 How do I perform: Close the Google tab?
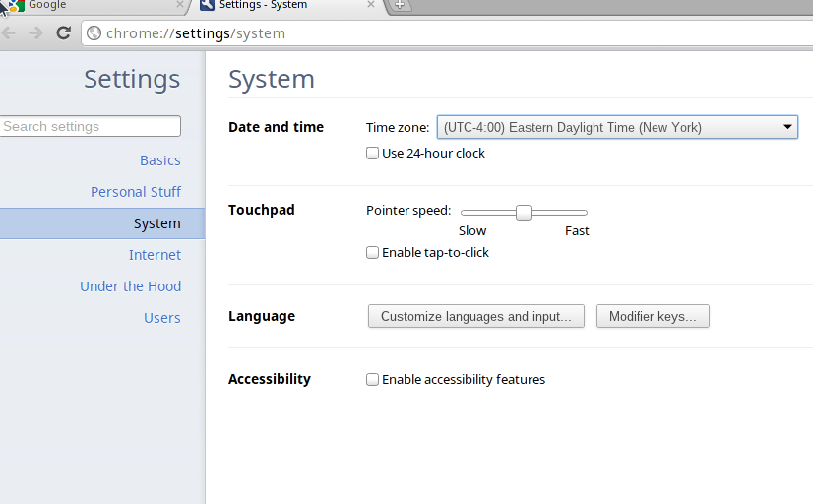pyautogui.click(x=179, y=5)
